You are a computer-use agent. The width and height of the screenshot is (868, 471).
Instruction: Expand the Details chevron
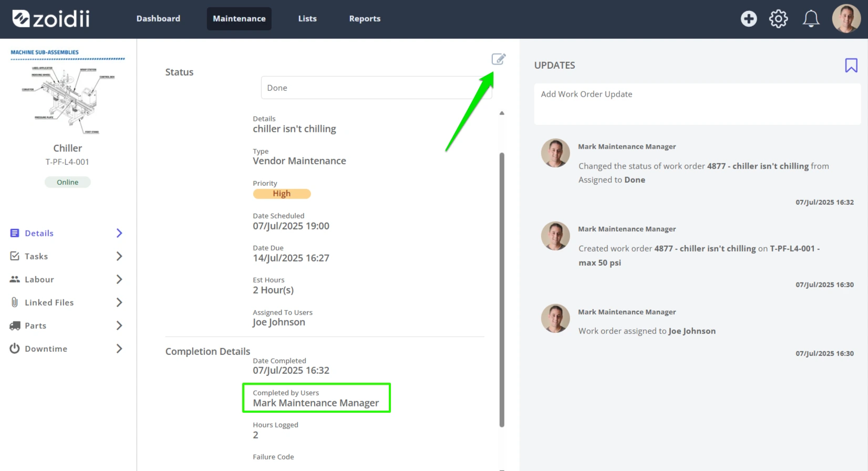[119, 233]
